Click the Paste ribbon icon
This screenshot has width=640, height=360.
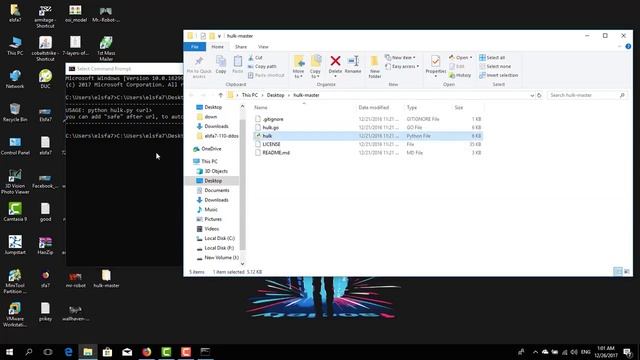[x=238, y=62]
